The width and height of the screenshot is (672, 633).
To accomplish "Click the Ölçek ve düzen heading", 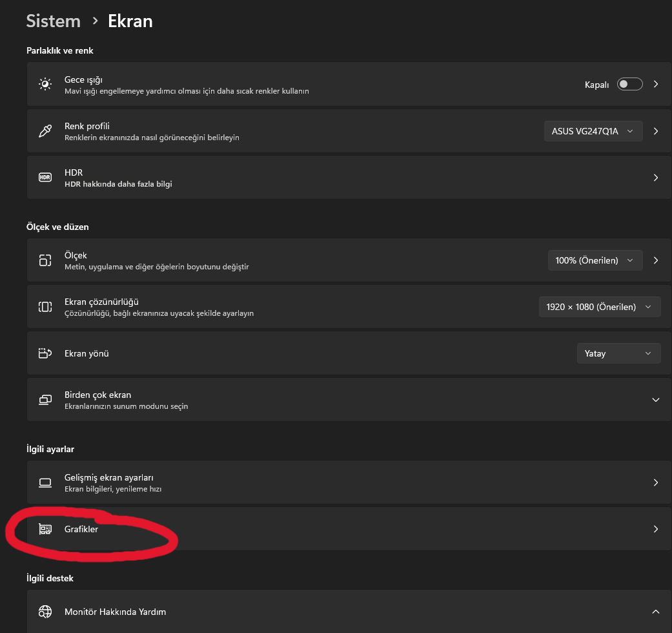I will [x=57, y=227].
